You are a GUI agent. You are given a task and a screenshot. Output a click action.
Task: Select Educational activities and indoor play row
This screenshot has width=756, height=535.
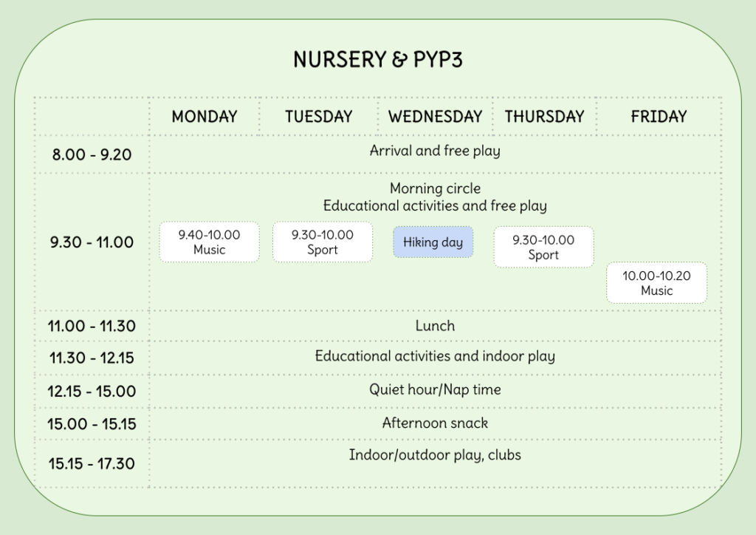(435, 356)
